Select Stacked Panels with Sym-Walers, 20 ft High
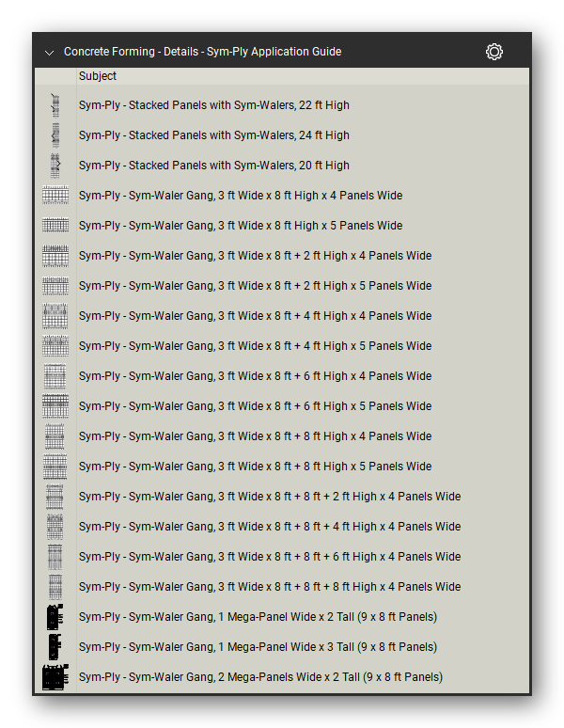 pos(213,166)
